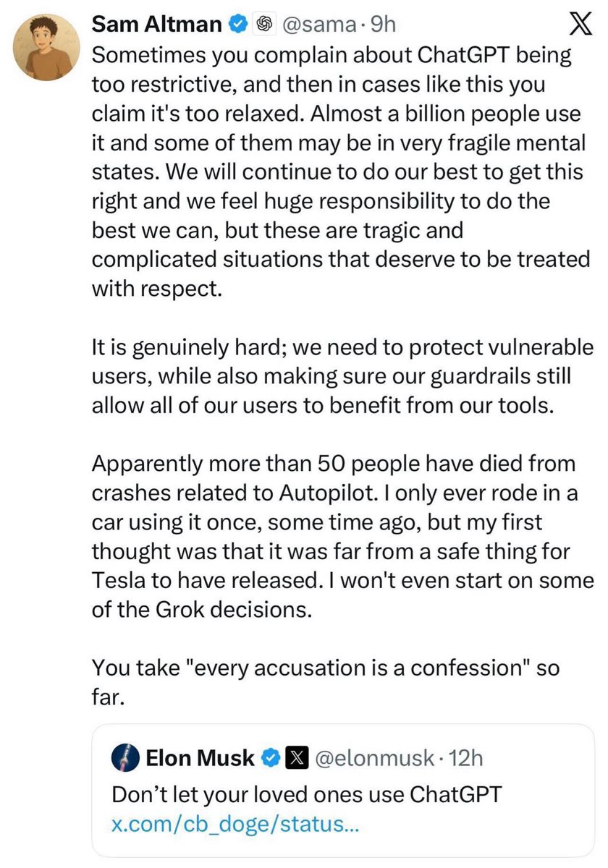
Task: Open the @sama handle link
Action: point(316,25)
